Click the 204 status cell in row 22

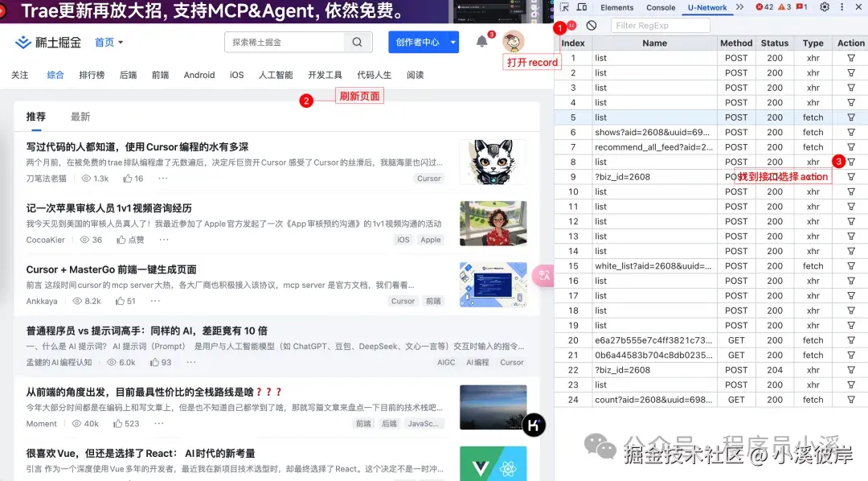coord(775,370)
